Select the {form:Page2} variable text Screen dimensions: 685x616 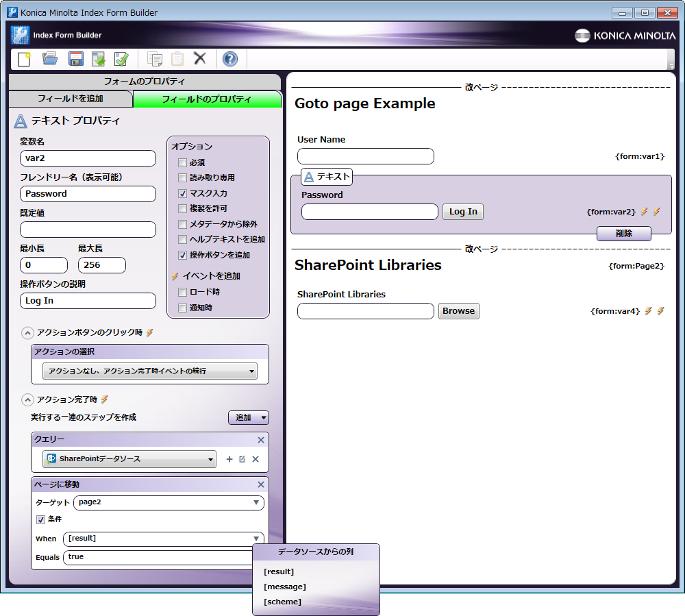[x=636, y=266]
